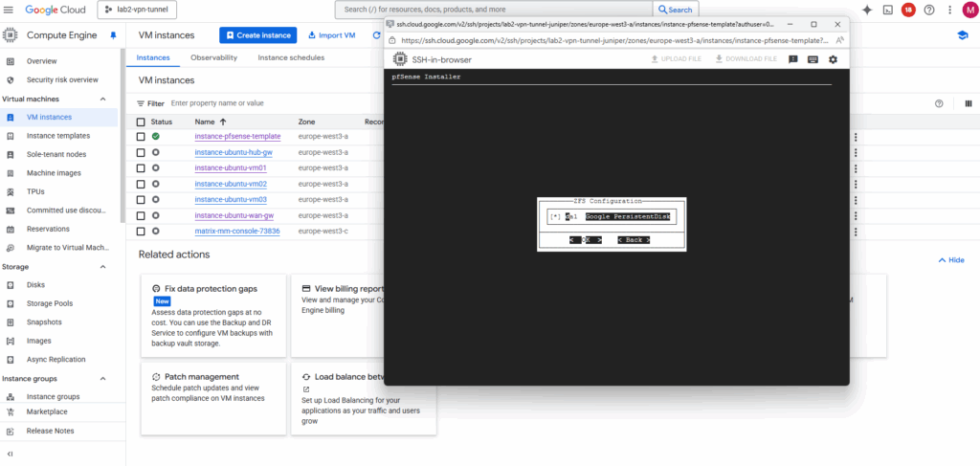Click the Import VM button

tap(332, 35)
